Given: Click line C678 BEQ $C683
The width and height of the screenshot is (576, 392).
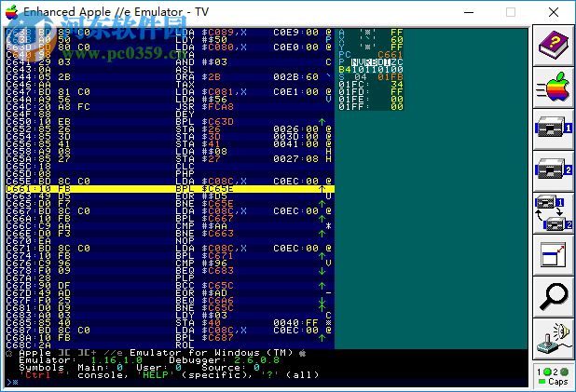Looking at the screenshot, I should [170, 271].
